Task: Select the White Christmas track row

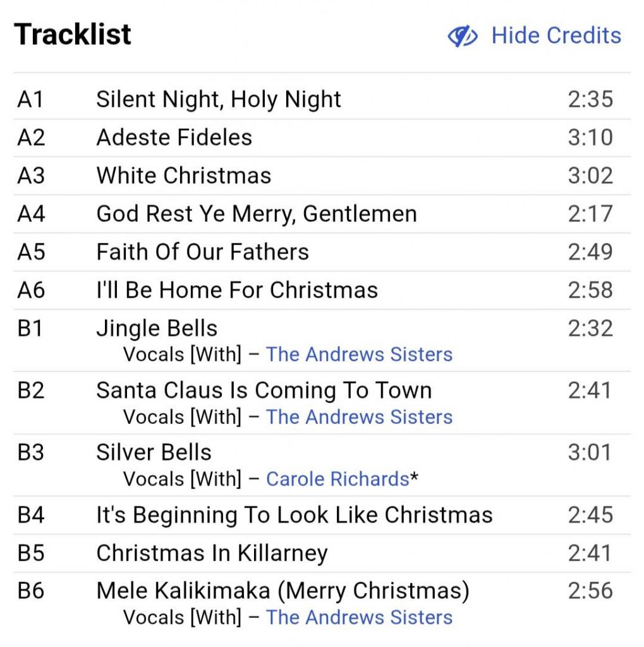Action: pyautogui.click(x=183, y=176)
